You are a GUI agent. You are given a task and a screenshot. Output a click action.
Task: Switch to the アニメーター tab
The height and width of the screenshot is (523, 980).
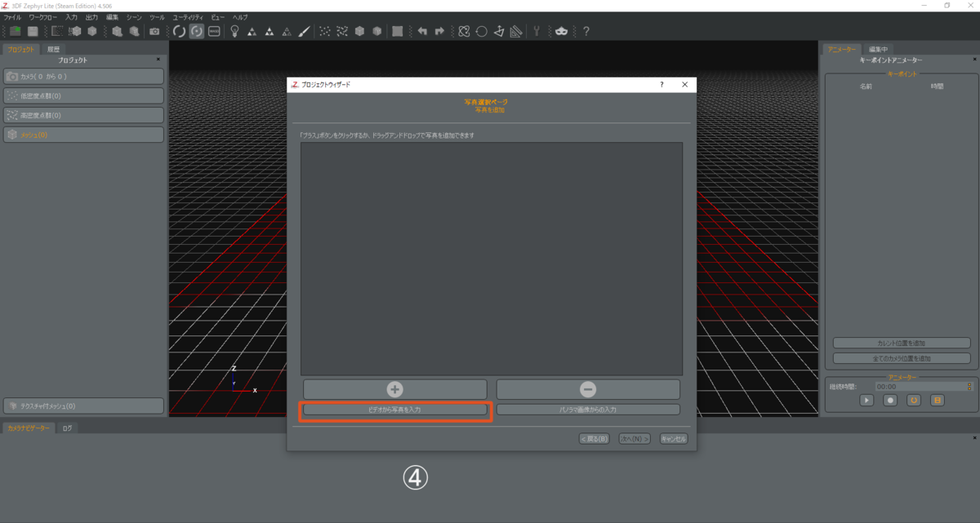pyautogui.click(x=841, y=49)
